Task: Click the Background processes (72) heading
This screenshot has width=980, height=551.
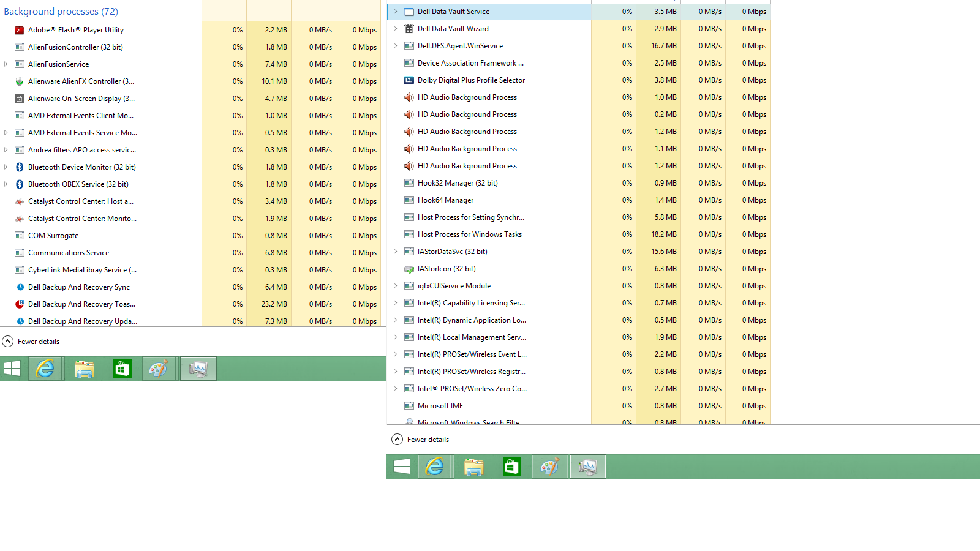Action: pos(61,12)
